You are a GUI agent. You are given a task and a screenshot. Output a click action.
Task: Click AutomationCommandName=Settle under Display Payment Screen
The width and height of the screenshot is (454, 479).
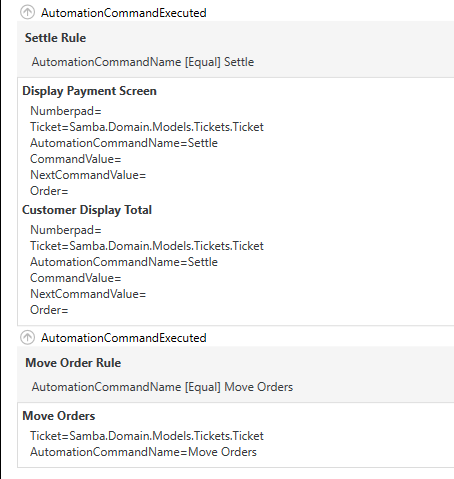(124, 143)
